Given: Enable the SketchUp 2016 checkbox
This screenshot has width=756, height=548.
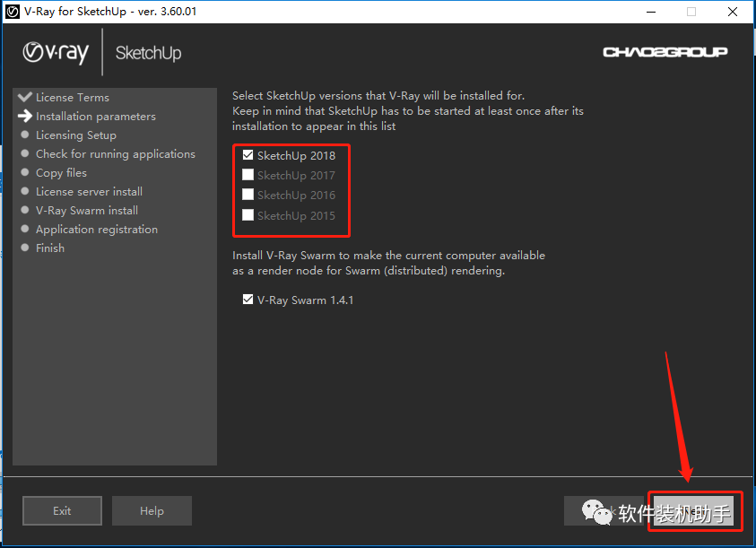Looking at the screenshot, I should (248, 195).
